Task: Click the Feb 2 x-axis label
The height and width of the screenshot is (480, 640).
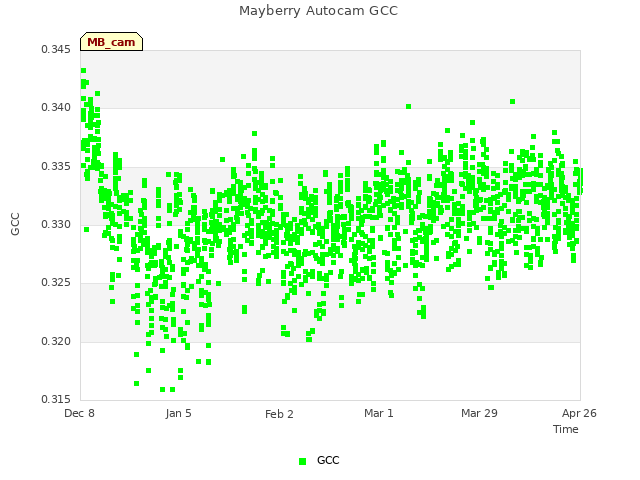Action: [279, 414]
